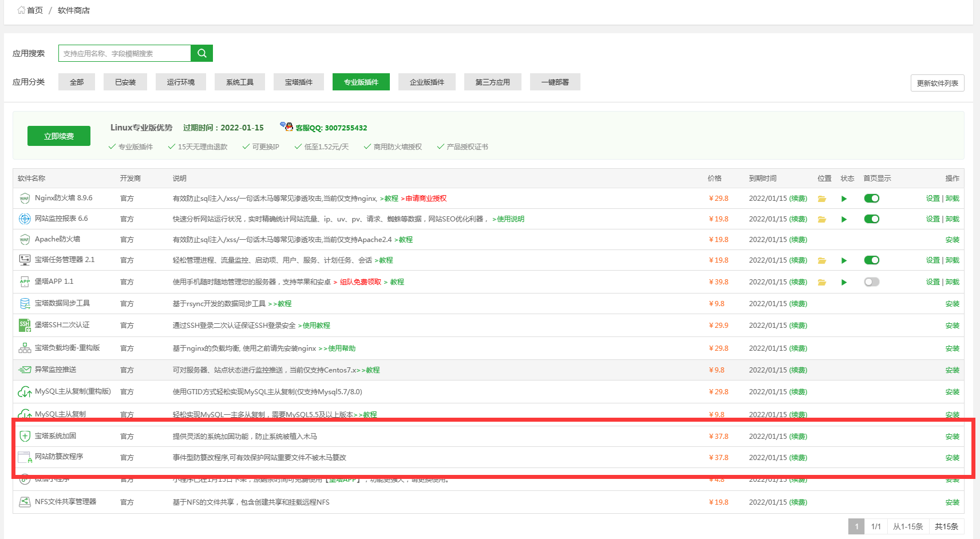Image resolution: width=980 pixels, height=539 pixels.
Task: Click 续费 for Apache防火墙
Action: pos(798,240)
